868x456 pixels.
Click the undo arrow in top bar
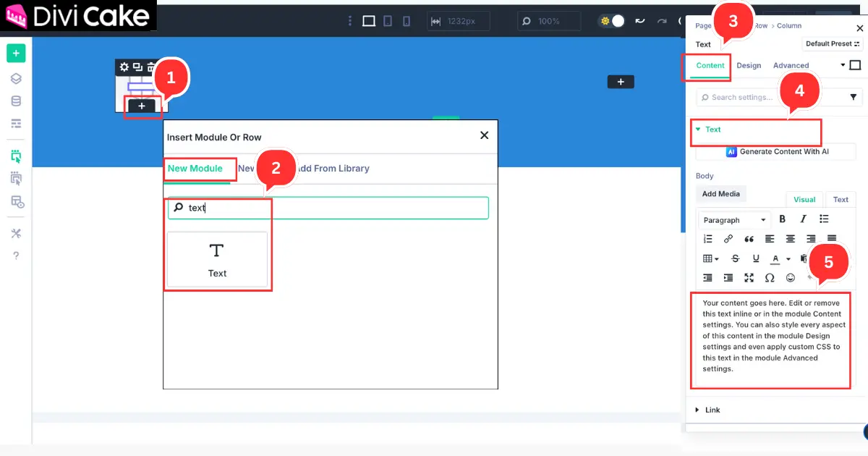pyautogui.click(x=639, y=21)
